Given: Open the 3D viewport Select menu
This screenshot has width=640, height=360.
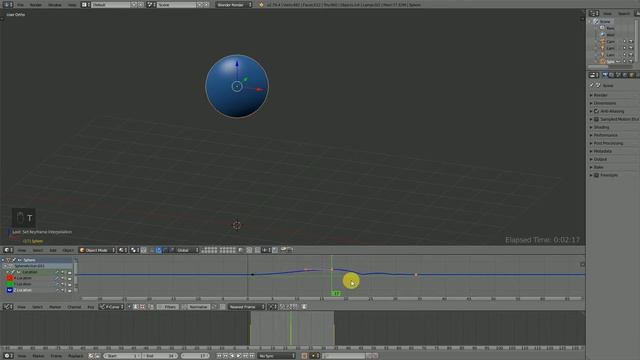Looking at the screenshot, I should (38, 250).
